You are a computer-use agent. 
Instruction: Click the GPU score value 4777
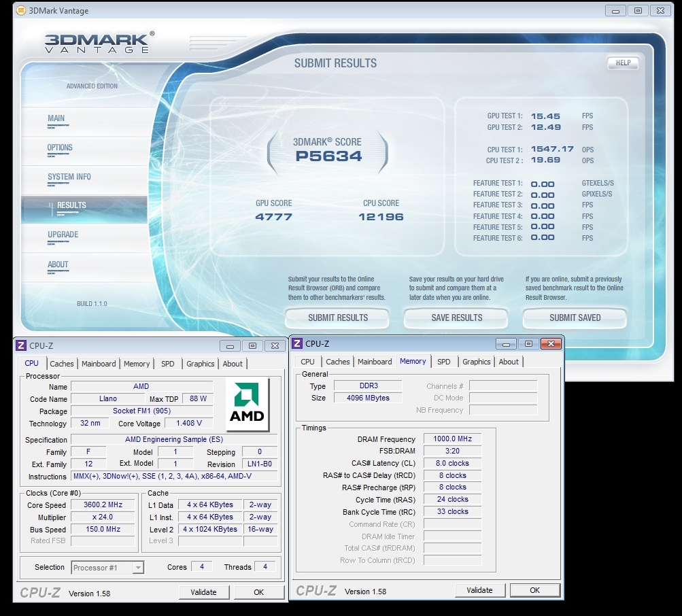pos(273,217)
